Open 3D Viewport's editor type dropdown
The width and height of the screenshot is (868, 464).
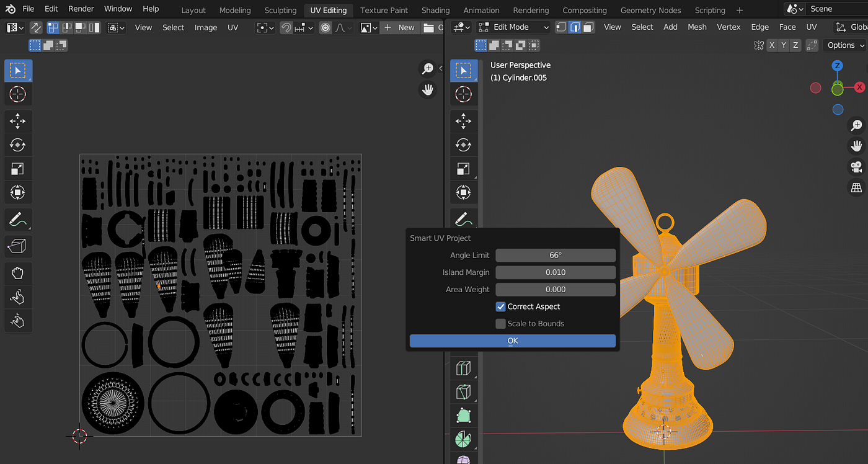462,27
